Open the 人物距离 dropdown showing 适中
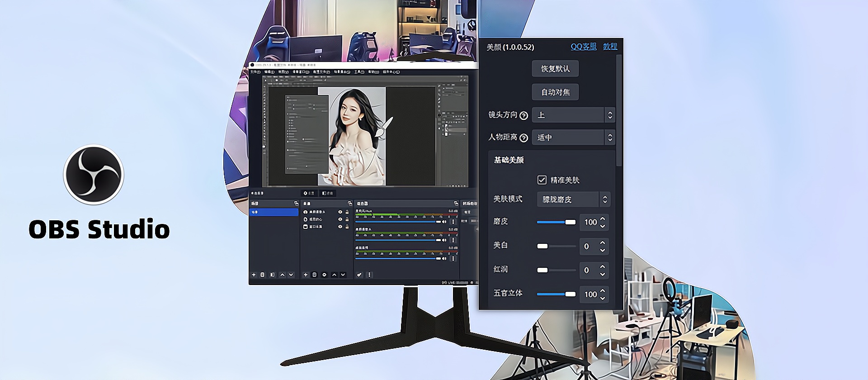The image size is (868, 380). point(573,138)
